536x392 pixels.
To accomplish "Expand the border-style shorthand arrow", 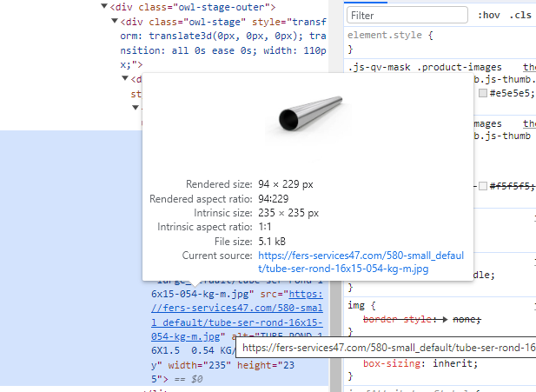I will click(445, 320).
